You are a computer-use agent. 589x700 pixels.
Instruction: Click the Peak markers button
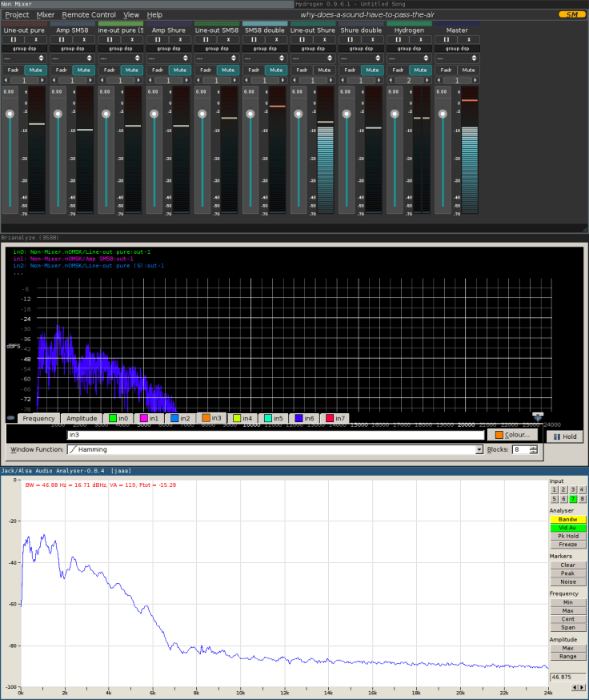click(567, 573)
